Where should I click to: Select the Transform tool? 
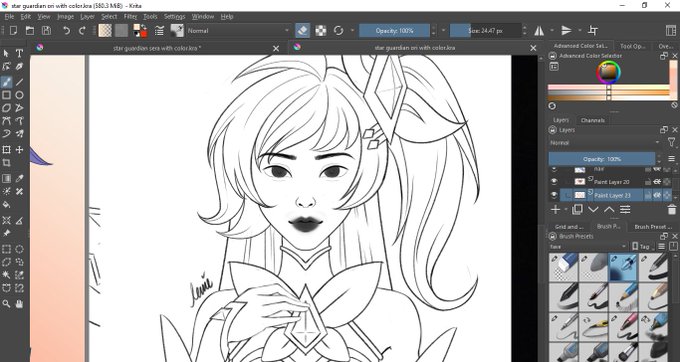click(7, 150)
